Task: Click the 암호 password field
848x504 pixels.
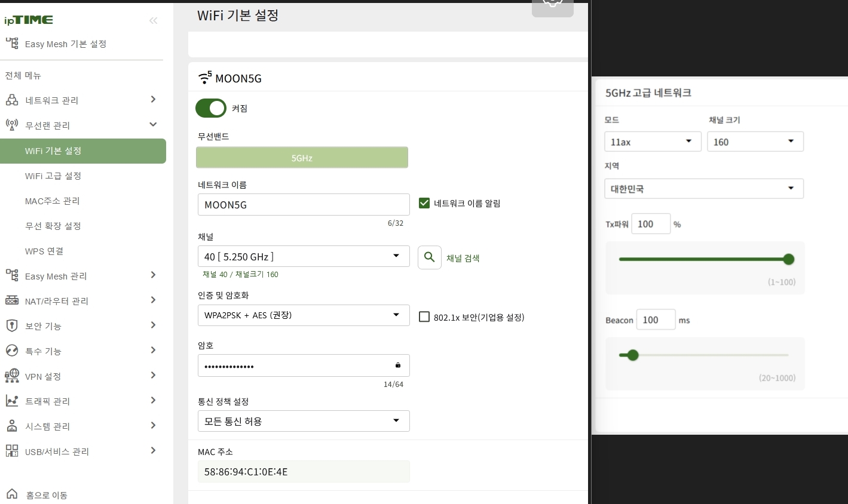Action: pyautogui.click(x=304, y=365)
